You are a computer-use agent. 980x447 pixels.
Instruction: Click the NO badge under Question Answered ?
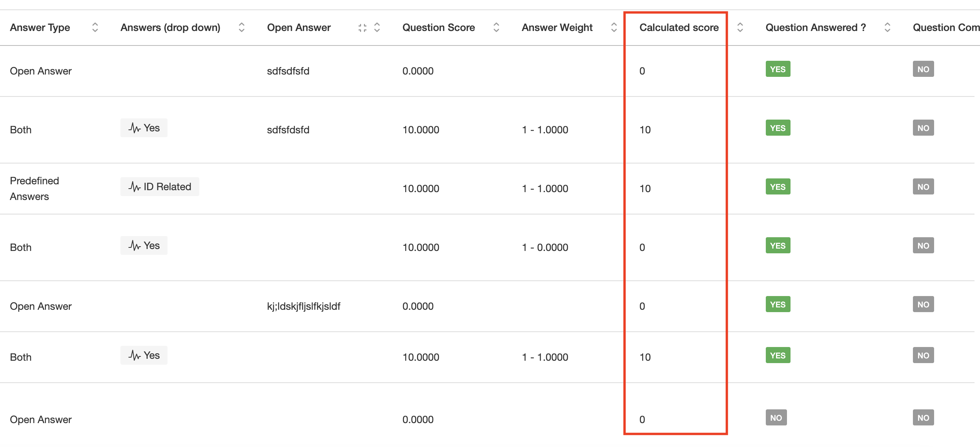776,418
